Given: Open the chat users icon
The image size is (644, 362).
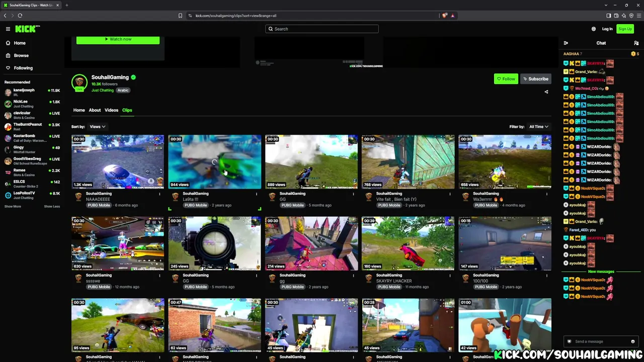Looking at the screenshot, I should (x=636, y=43).
